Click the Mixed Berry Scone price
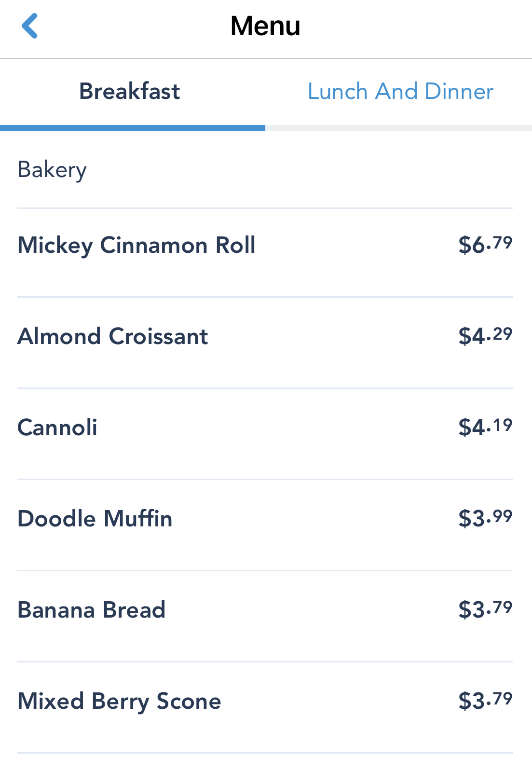 (x=485, y=701)
